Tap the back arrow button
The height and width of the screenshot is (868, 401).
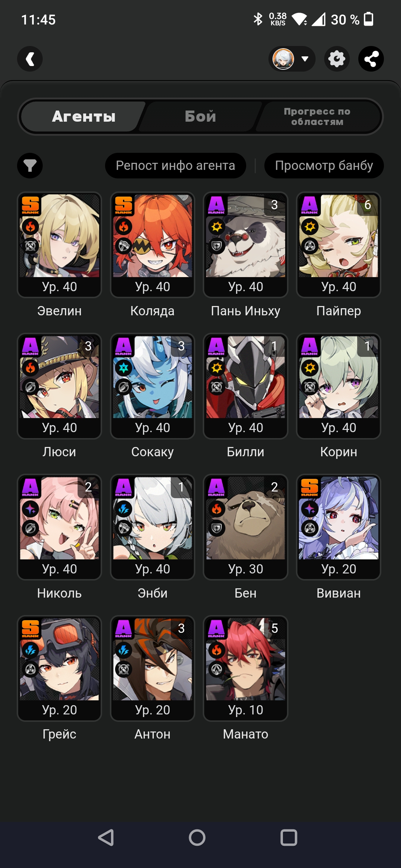click(30, 59)
